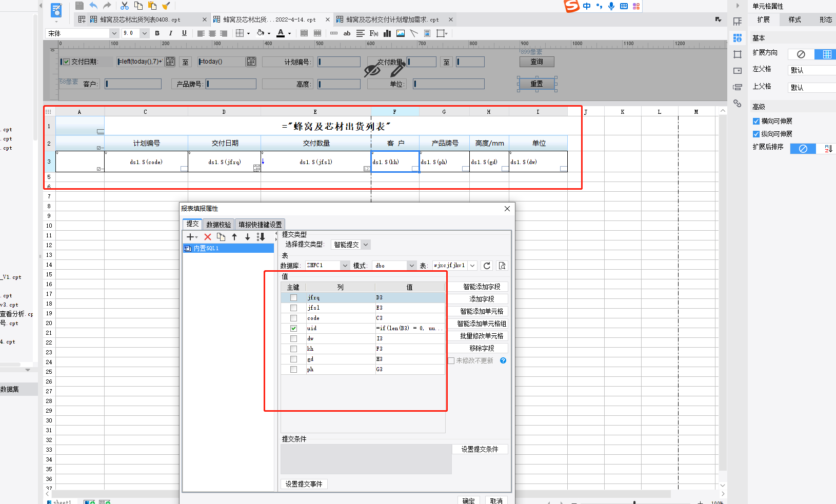Uncheck primary key box for uid
Viewport: 836px width, 504px height.
click(x=293, y=328)
